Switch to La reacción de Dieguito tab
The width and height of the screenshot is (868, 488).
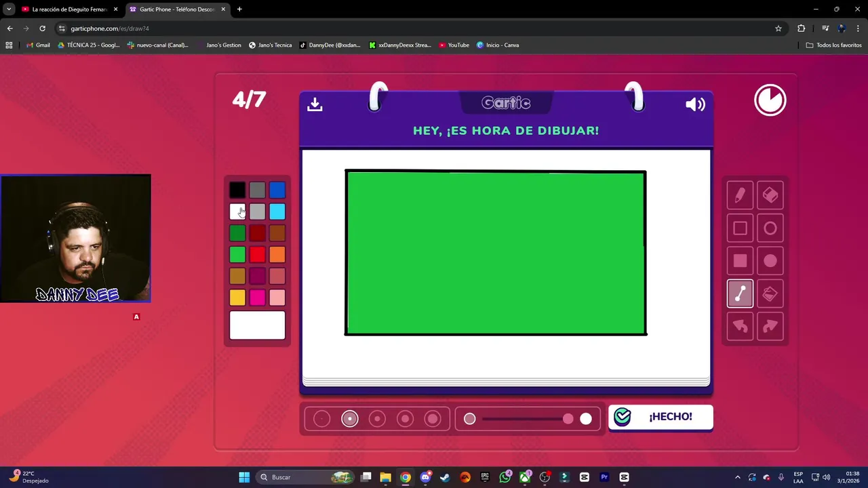pos(70,9)
